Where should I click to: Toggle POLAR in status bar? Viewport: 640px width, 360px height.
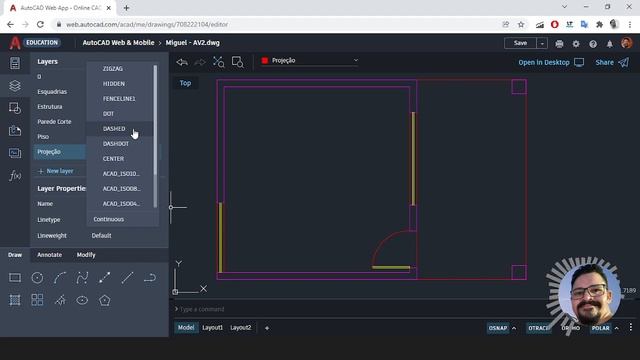pos(600,328)
